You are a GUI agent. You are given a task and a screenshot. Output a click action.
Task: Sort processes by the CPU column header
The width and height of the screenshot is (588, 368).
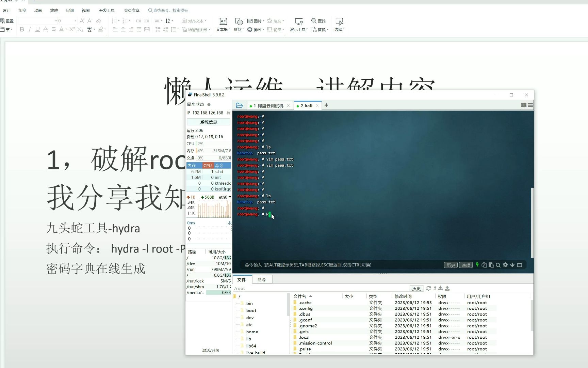click(x=208, y=165)
